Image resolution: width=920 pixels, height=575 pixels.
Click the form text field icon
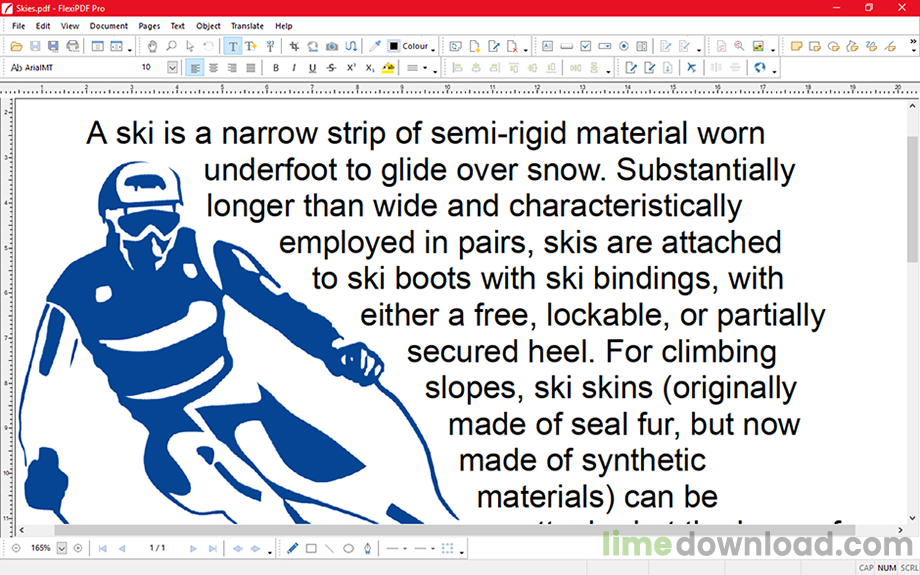[x=547, y=46]
